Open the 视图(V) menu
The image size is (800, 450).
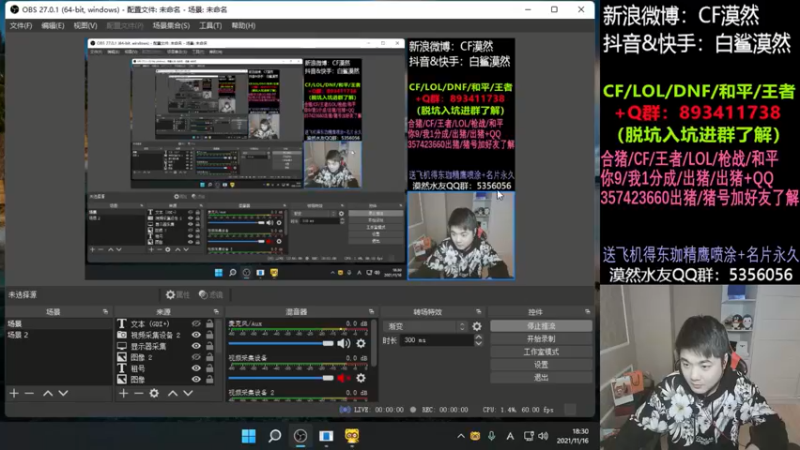tap(85, 26)
